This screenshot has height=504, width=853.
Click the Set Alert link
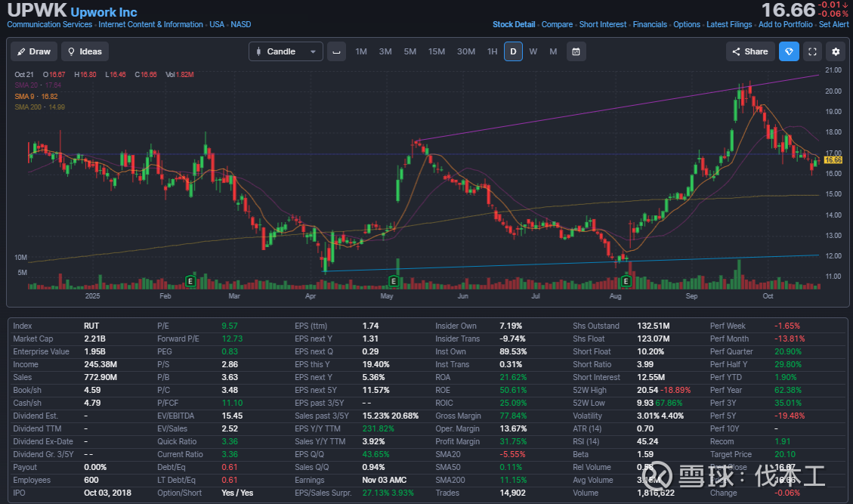coord(834,24)
